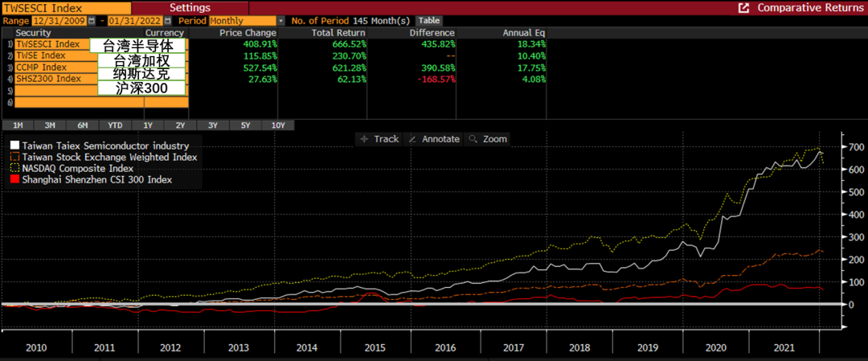
Task: Click the Price Change column header
Action: click(x=249, y=33)
